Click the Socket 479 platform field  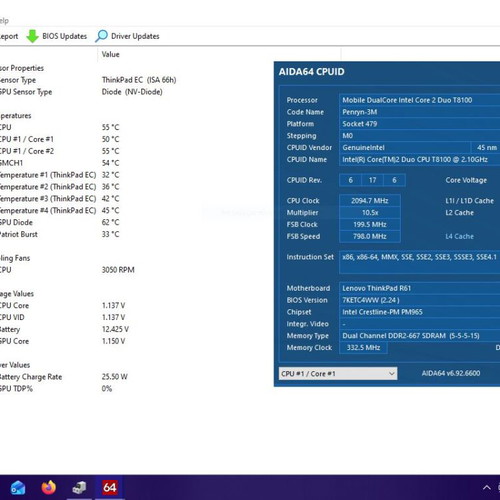(419, 124)
